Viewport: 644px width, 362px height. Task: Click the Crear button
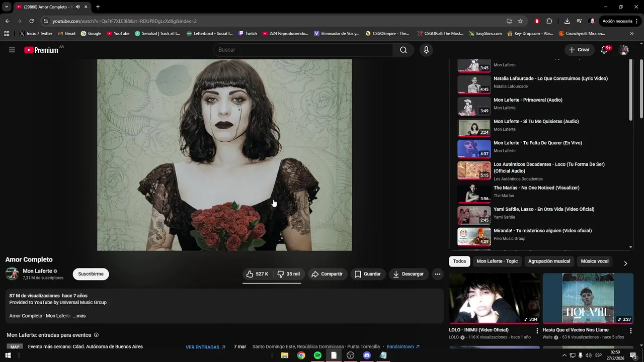(x=579, y=50)
